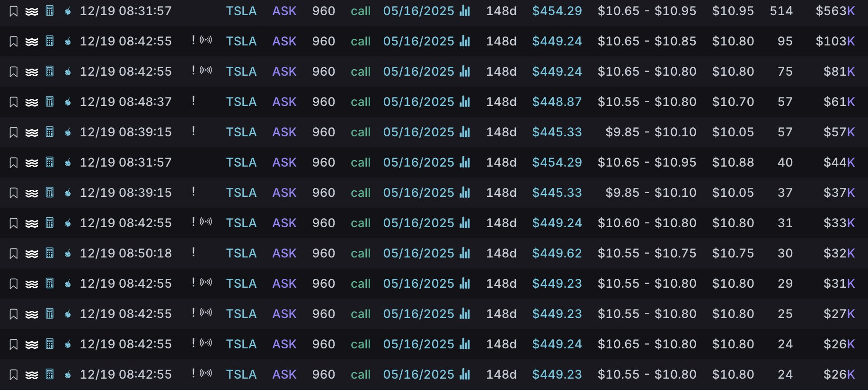868x390 pixels.
Task: Click the fill price $10.70
Action: [x=733, y=102]
